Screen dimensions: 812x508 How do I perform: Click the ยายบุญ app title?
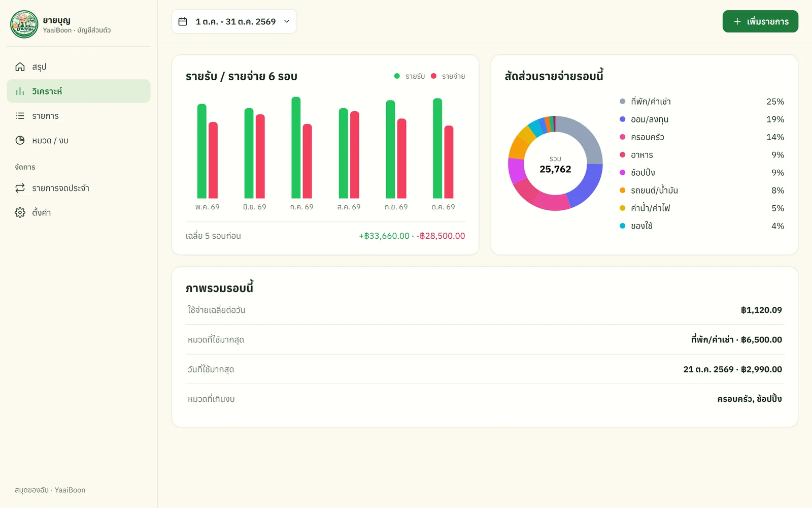57,20
